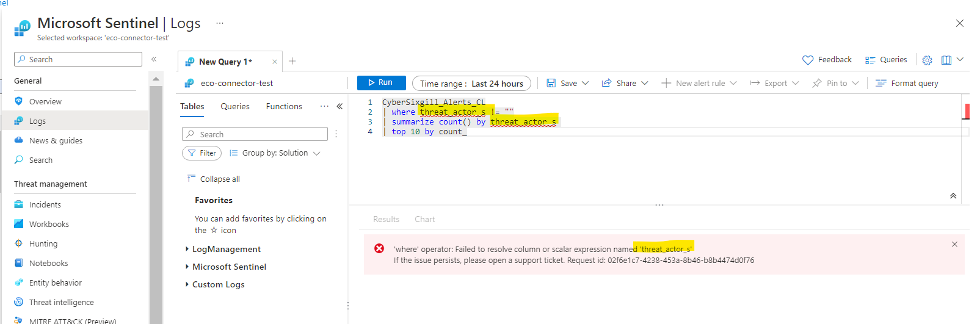Expand the Export dropdown chevron
This screenshot has width=980, height=324.
[x=796, y=83]
